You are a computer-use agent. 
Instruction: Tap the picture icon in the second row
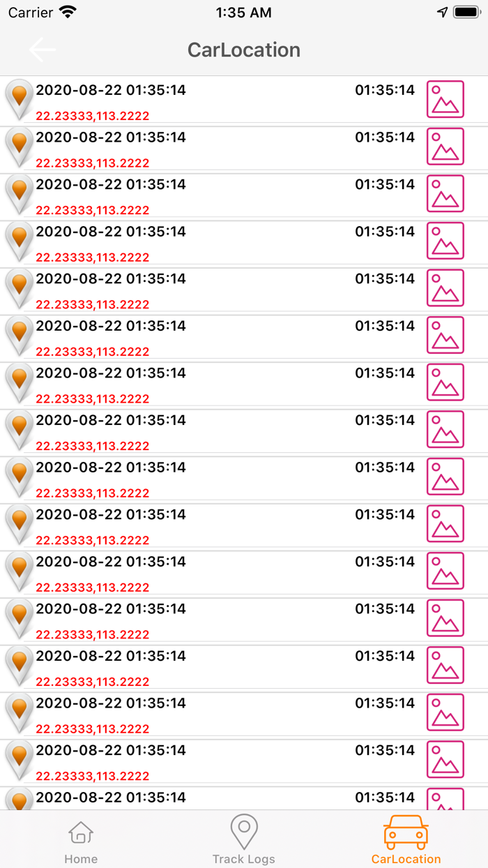445,147
